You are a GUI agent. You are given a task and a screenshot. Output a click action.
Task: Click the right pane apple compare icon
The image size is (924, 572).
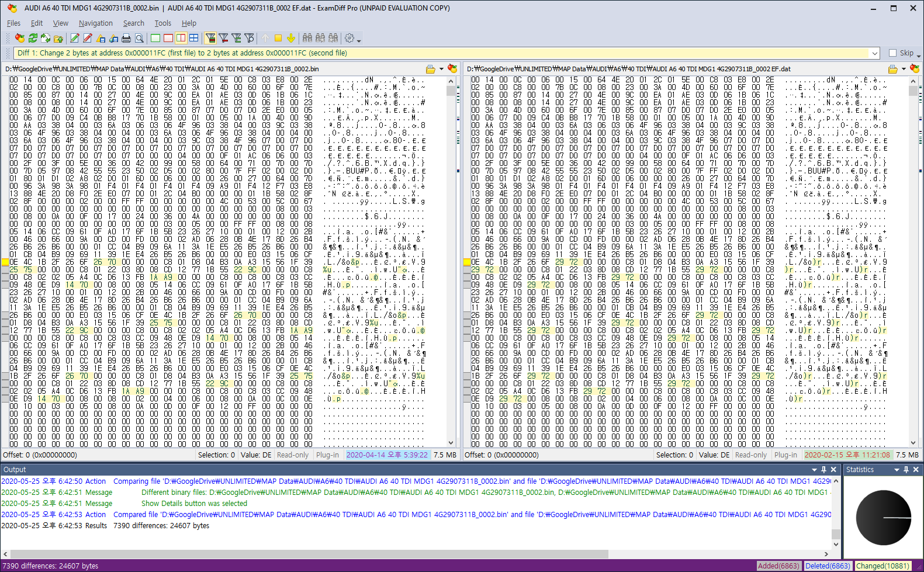[915, 69]
